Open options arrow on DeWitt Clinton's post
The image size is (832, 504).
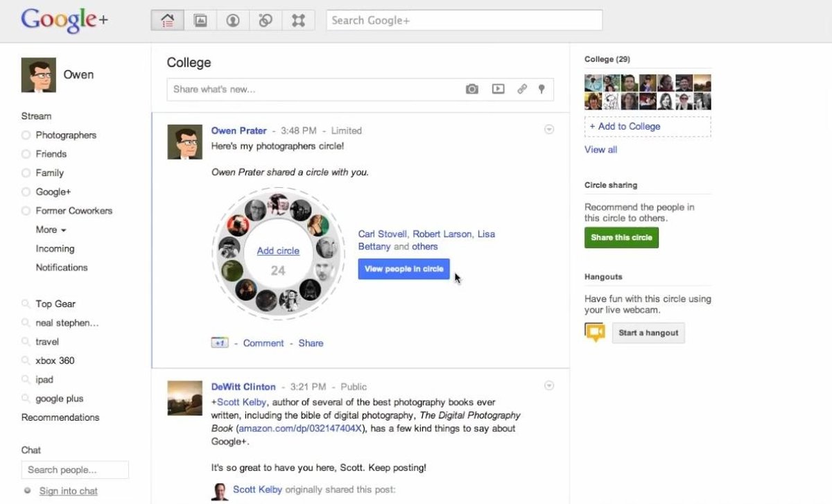(x=549, y=385)
